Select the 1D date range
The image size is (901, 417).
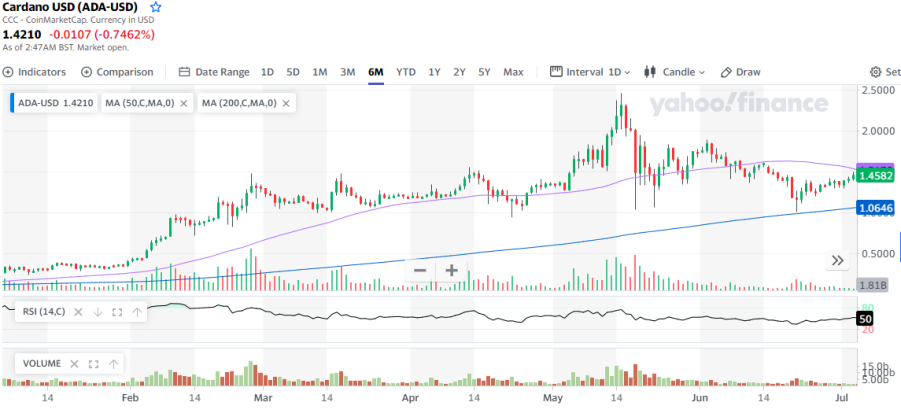click(x=267, y=72)
